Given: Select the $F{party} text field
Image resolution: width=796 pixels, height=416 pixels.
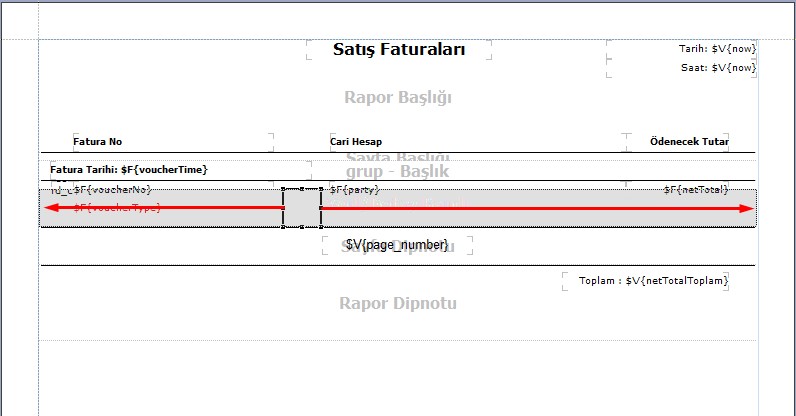Looking at the screenshot, I should 354,189.
